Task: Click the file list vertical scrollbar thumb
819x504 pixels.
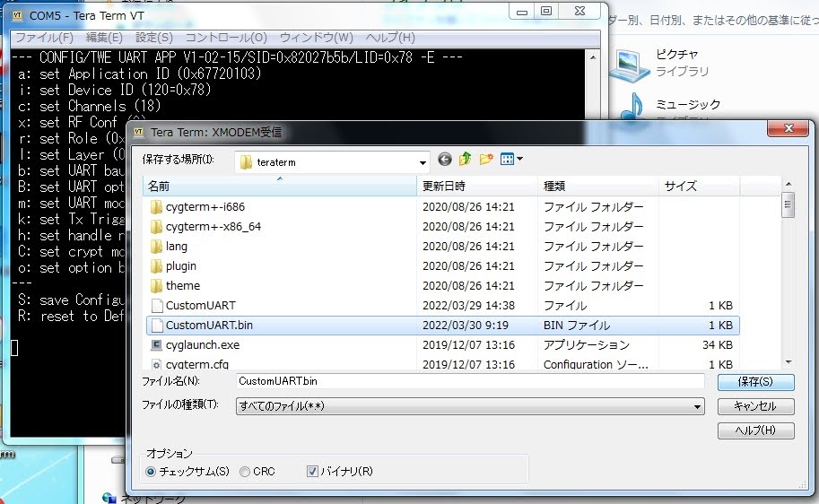Action: pyautogui.click(x=789, y=204)
